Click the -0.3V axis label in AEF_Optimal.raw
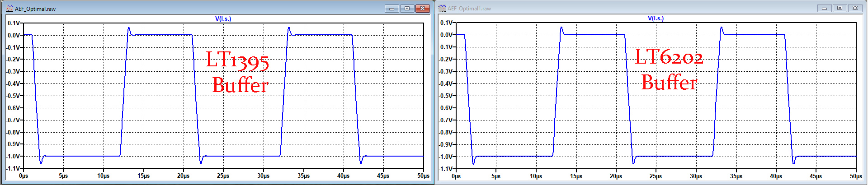This screenshot has width=868, height=185. 12,71
